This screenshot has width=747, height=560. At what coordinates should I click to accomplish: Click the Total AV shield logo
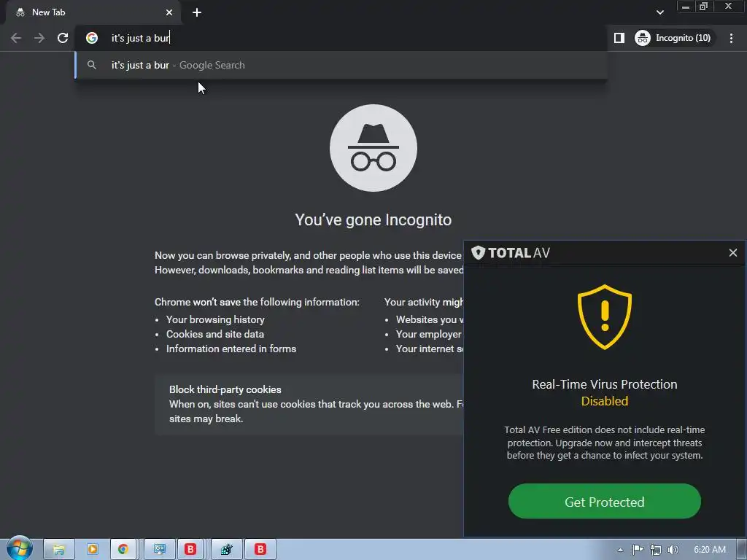478,253
